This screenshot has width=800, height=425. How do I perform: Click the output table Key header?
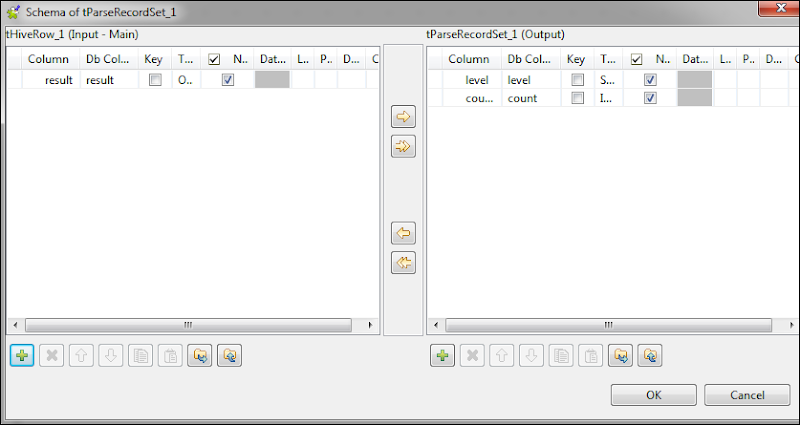tap(577, 59)
